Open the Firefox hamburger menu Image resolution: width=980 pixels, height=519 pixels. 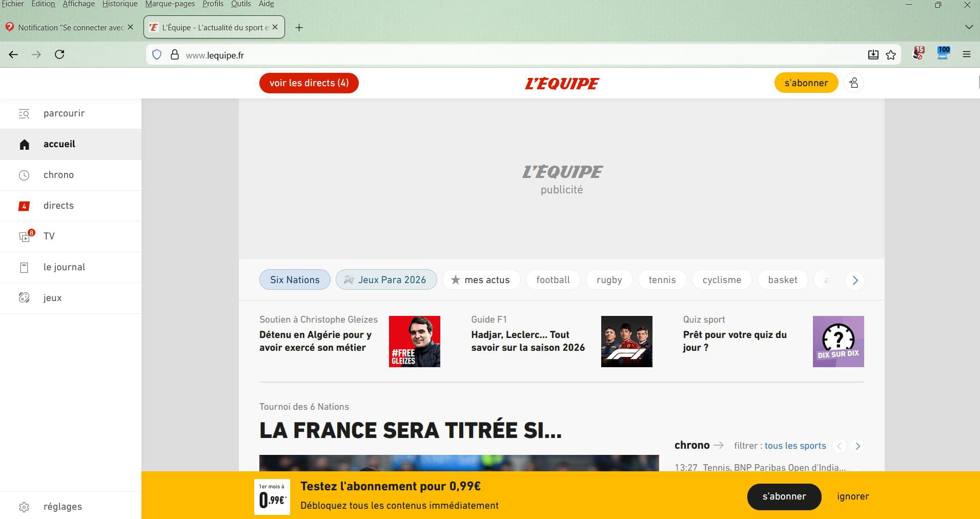967,54
